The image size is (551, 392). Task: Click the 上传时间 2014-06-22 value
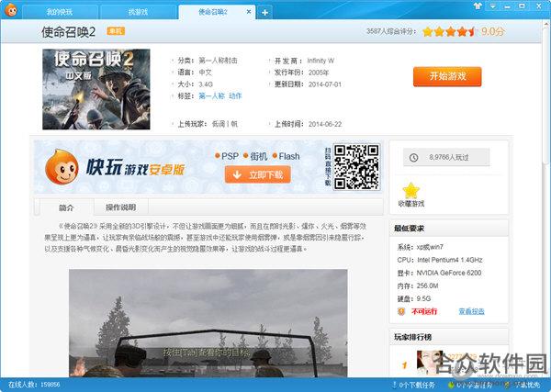(325, 124)
